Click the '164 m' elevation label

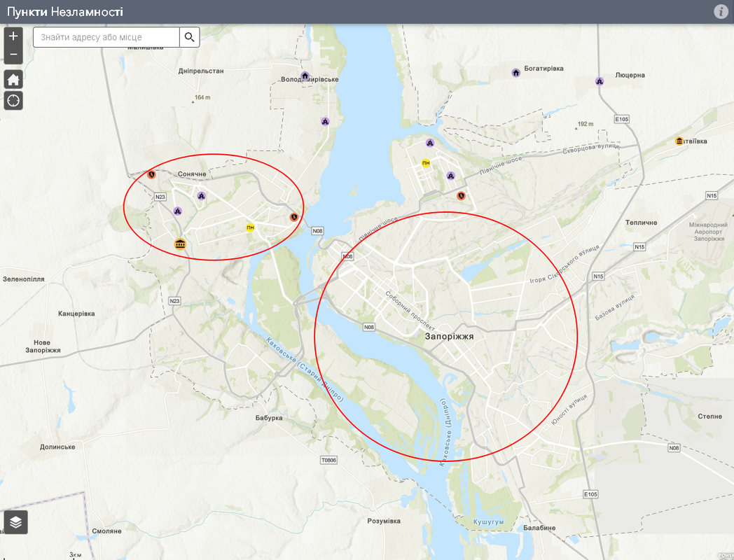201,98
